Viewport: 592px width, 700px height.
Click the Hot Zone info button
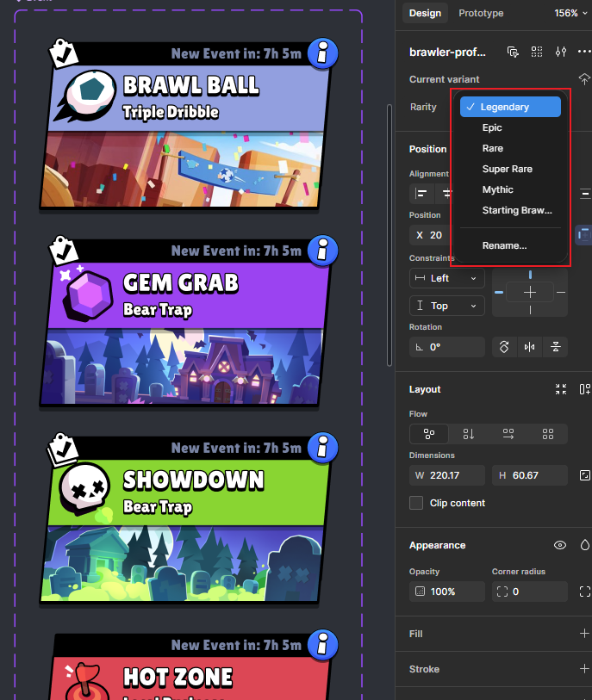(322, 645)
